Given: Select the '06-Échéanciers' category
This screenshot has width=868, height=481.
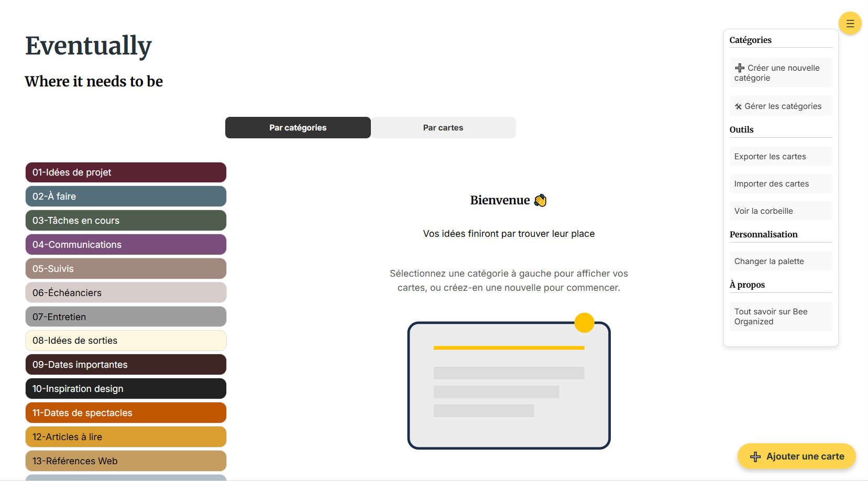Looking at the screenshot, I should tap(126, 293).
